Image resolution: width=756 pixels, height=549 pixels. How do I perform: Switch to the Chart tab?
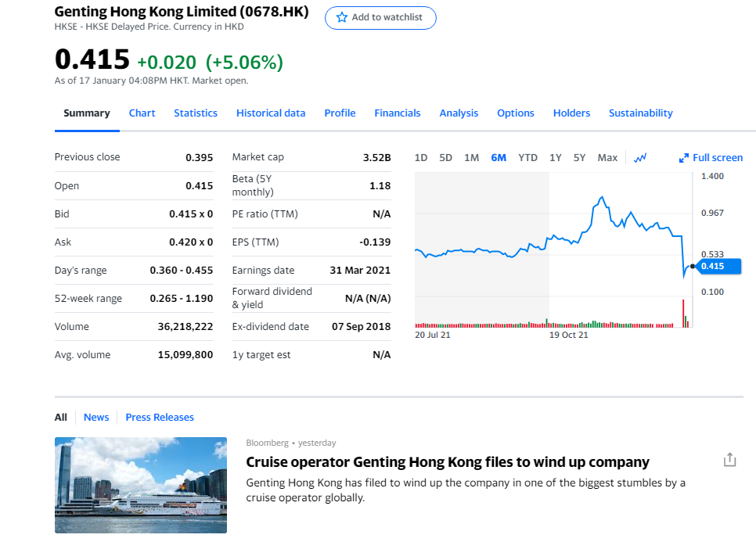click(142, 113)
